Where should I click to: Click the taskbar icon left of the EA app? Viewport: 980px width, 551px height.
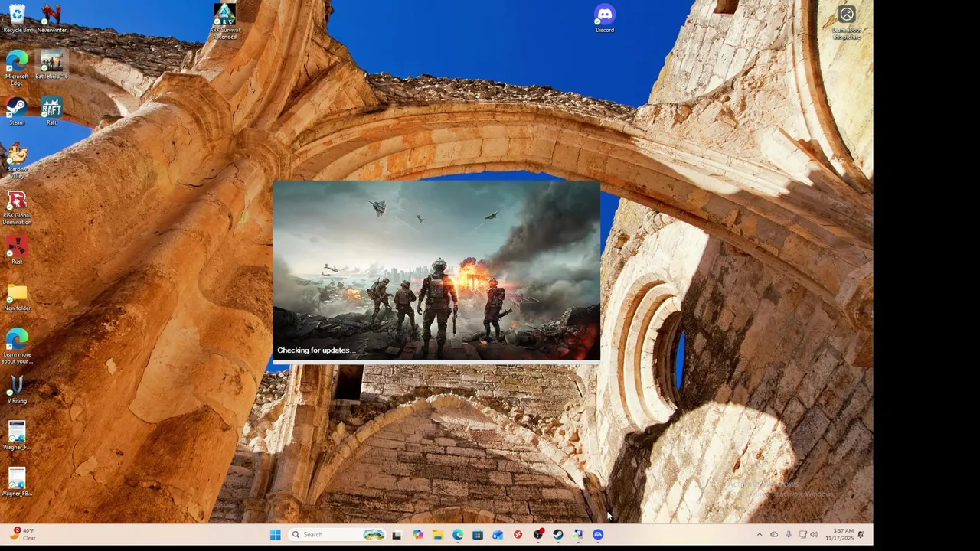click(x=578, y=534)
